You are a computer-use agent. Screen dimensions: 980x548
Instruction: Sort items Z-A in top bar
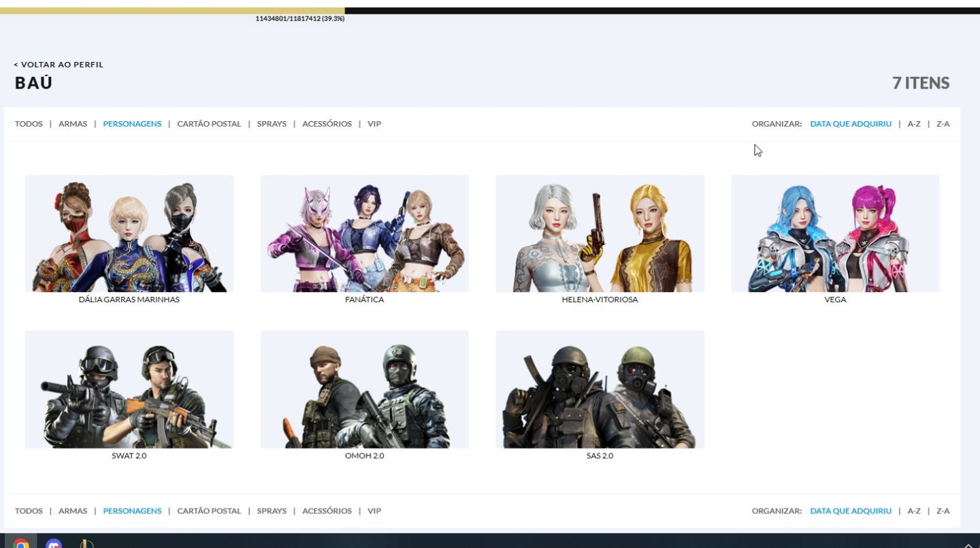(x=943, y=124)
